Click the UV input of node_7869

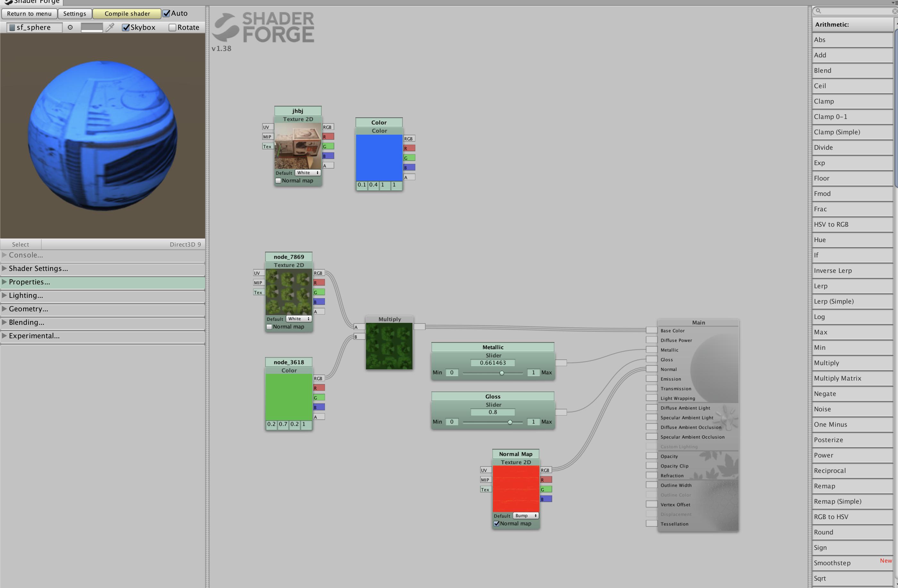click(x=257, y=273)
